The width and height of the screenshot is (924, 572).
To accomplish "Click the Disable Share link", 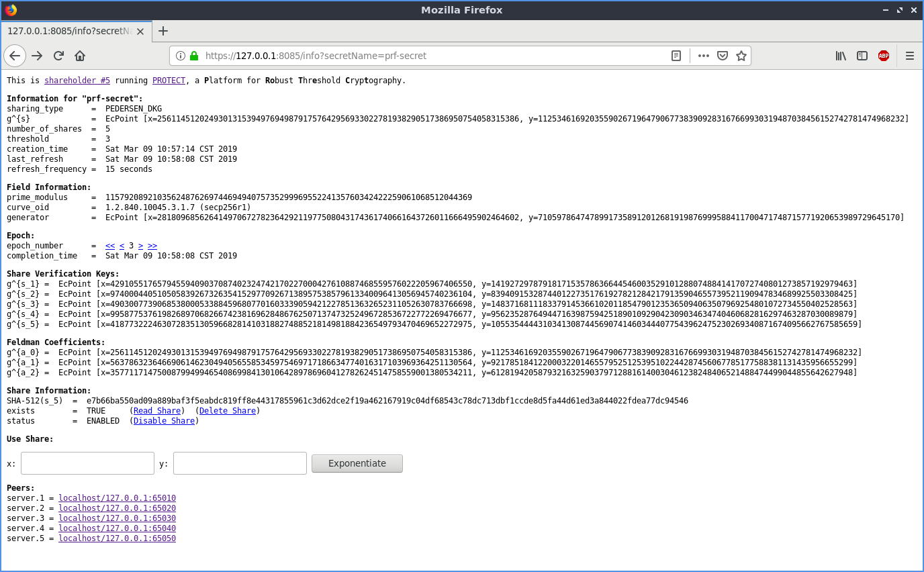I will tap(165, 421).
